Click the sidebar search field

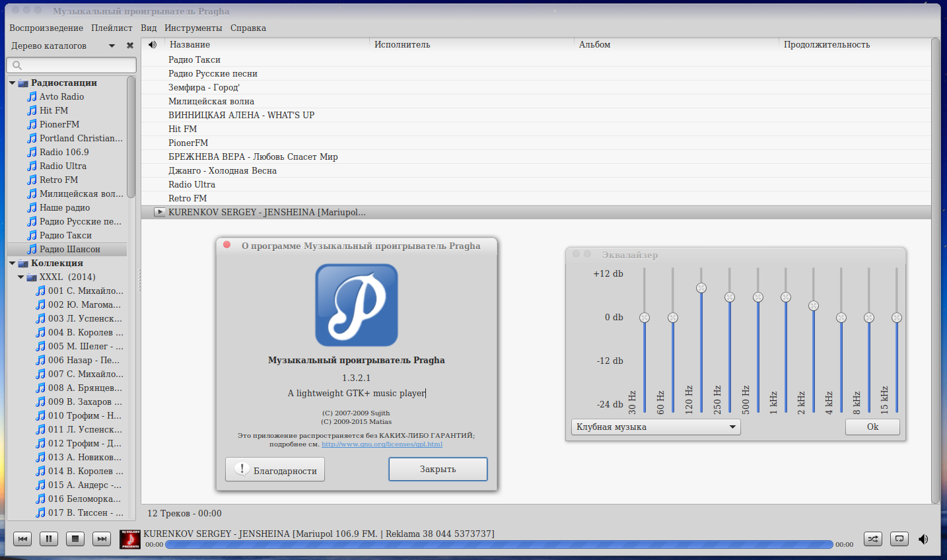[71, 65]
